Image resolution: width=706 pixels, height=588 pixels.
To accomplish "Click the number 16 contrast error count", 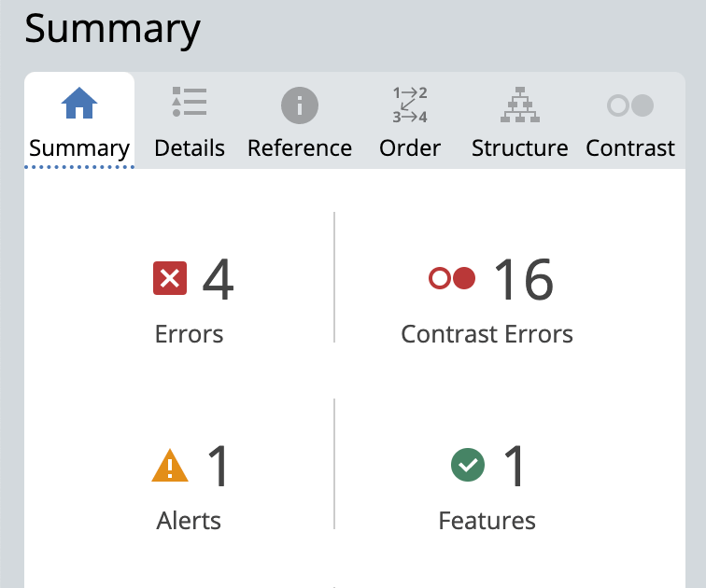I will (x=523, y=279).
